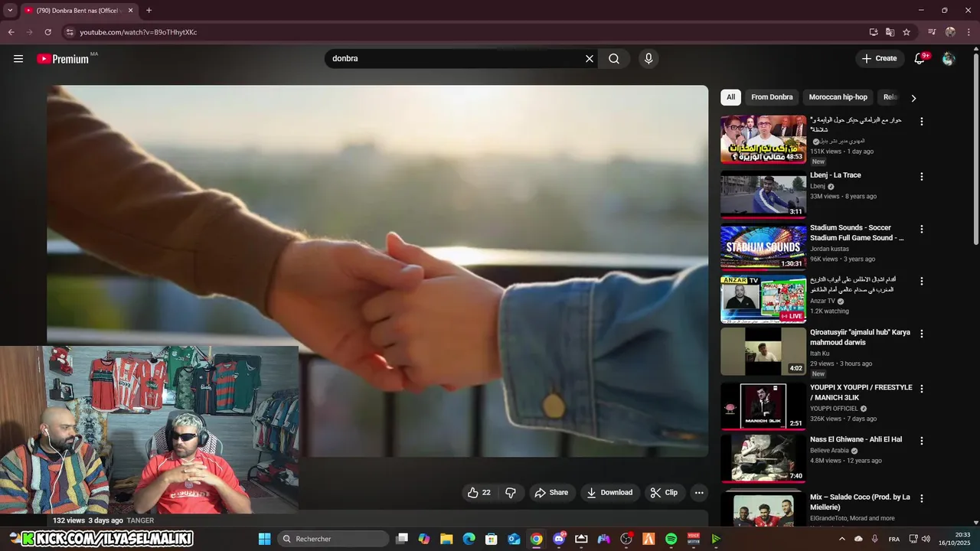Click the TANGER hashtag under the video

coord(140,520)
